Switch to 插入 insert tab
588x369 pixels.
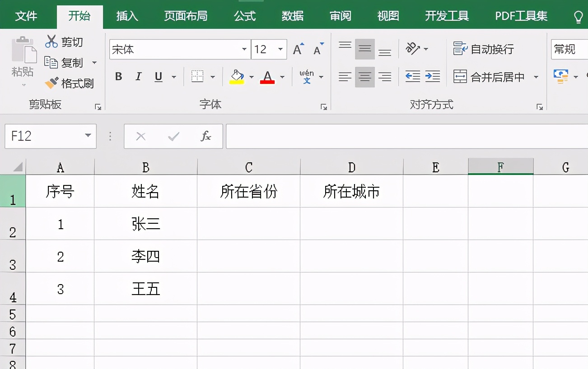click(127, 16)
